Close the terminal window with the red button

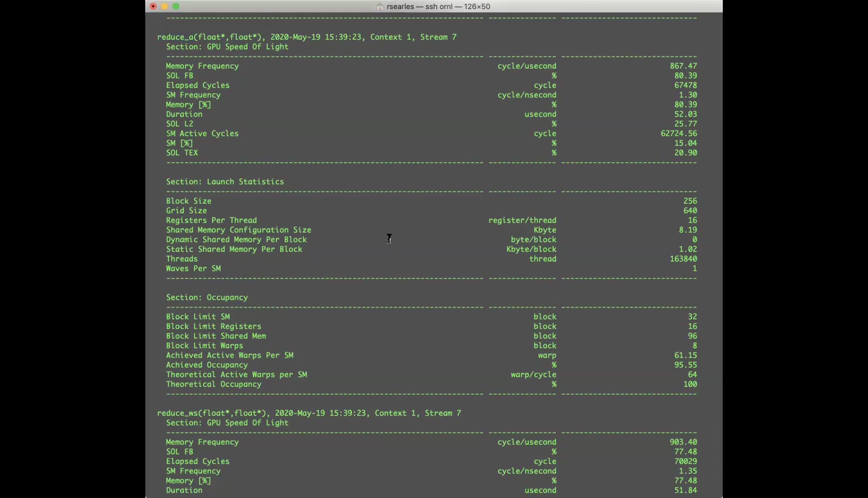point(153,6)
